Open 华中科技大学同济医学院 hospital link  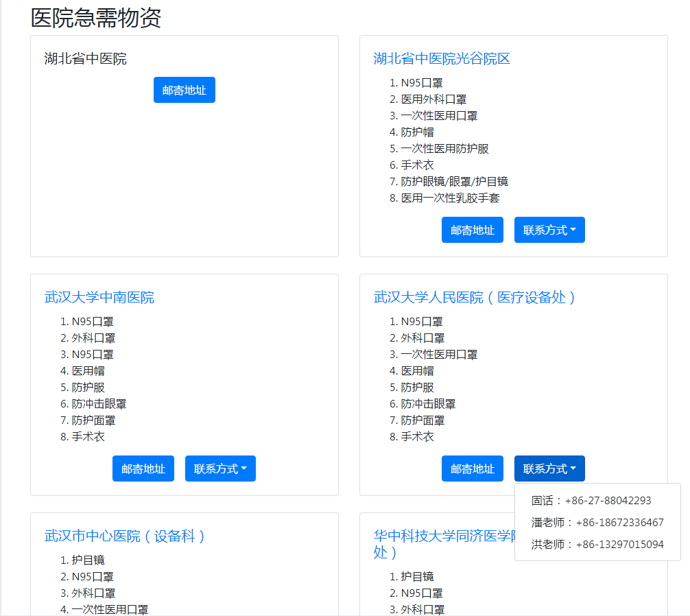pos(444,544)
